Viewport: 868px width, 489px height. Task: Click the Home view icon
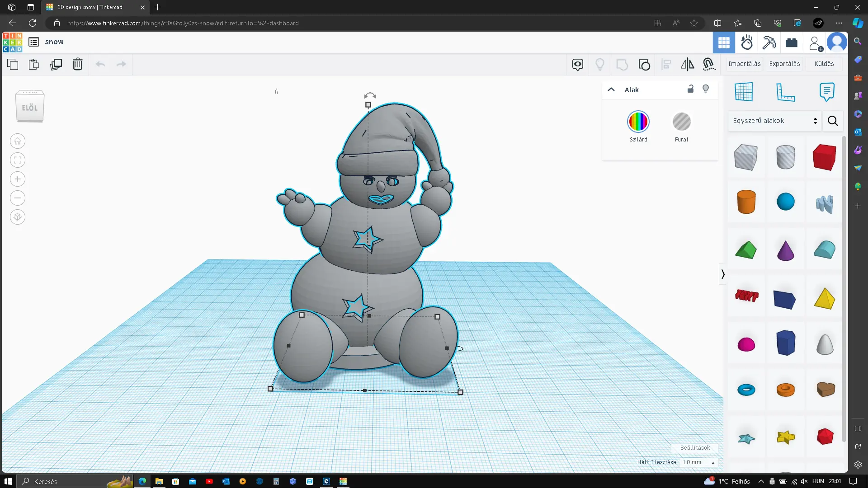[x=18, y=141]
